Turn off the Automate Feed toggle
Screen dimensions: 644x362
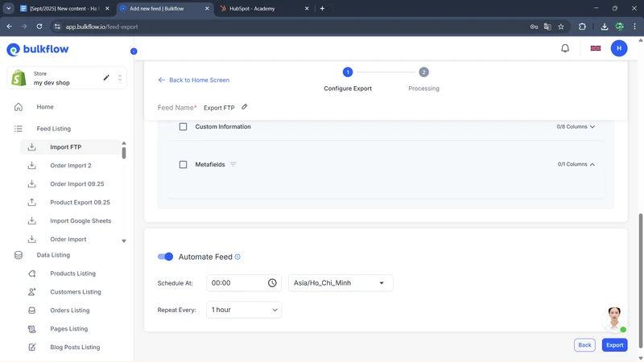pyautogui.click(x=165, y=257)
